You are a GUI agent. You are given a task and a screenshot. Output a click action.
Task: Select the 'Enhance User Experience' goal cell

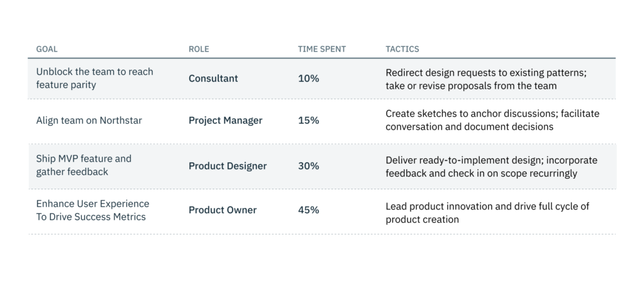point(92,210)
